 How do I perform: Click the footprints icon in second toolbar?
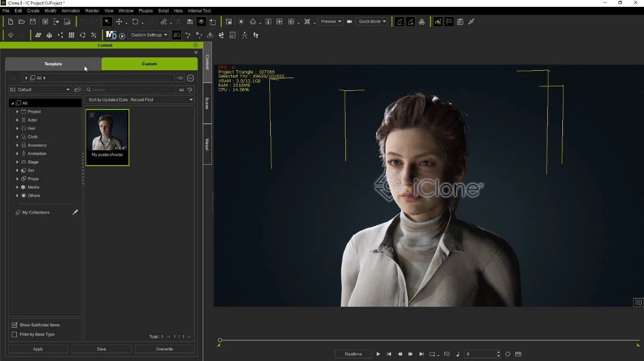[x=256, y=35]
